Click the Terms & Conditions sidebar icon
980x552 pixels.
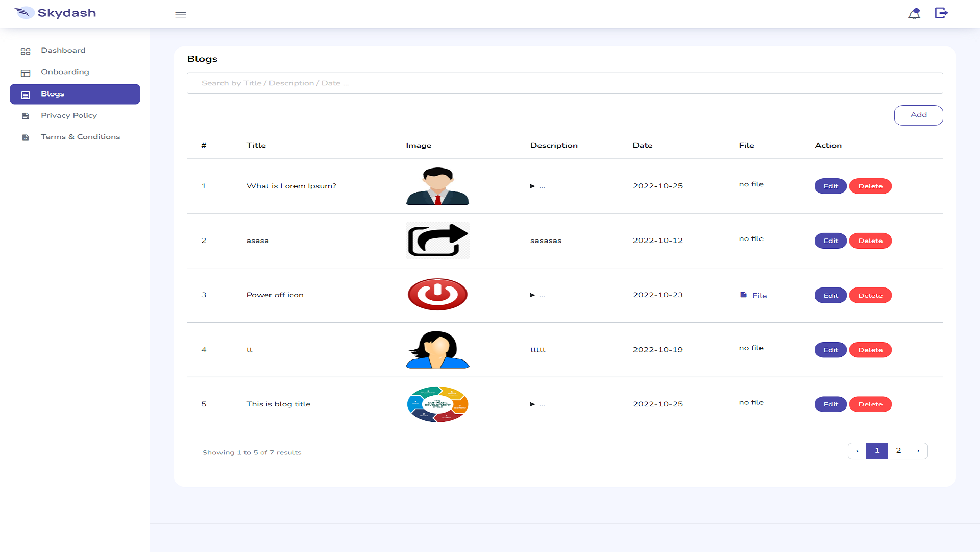tap(26, 138)
